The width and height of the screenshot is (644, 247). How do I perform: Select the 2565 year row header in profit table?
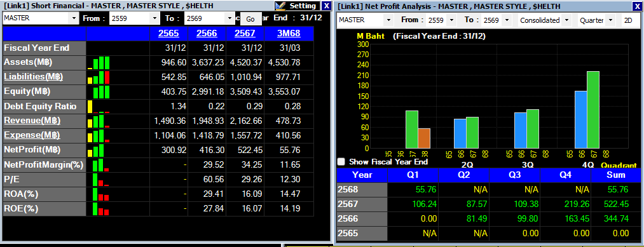pos(362,234)
